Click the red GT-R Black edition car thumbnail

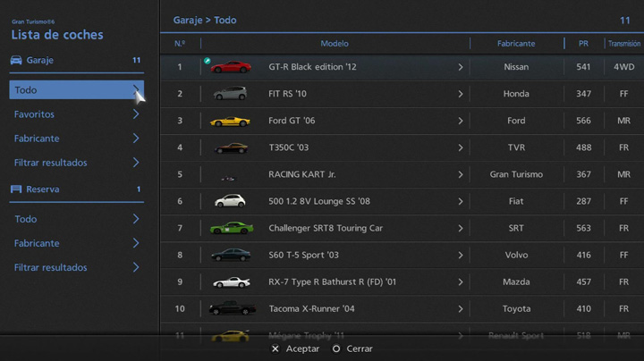point(231,67)
